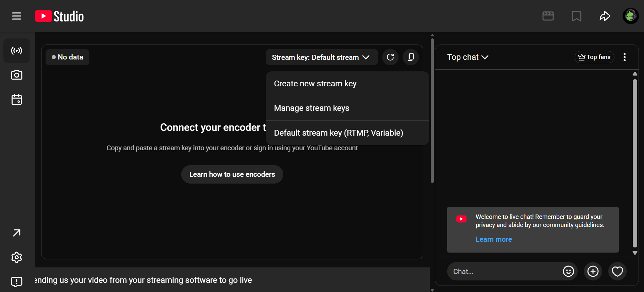This screenshot has width=644, height=292.
Task: Click the main panel vertical scrollbar
Action: pos(432,110)
